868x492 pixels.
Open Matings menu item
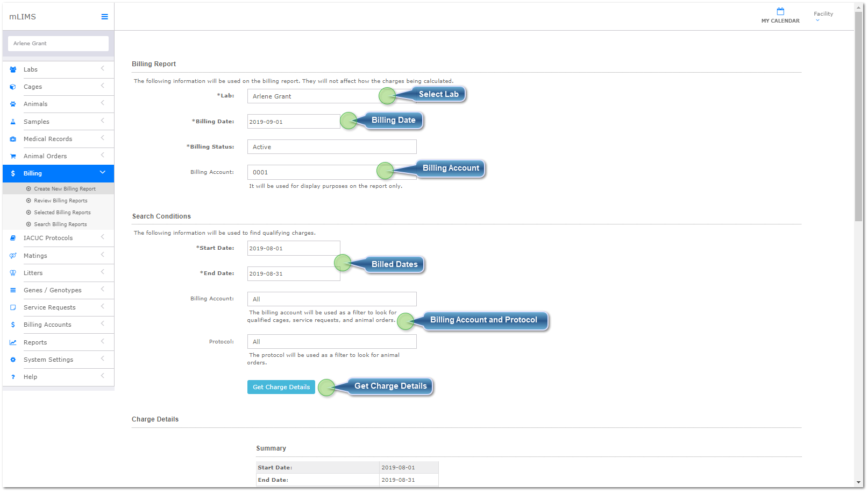pos(58,256)
